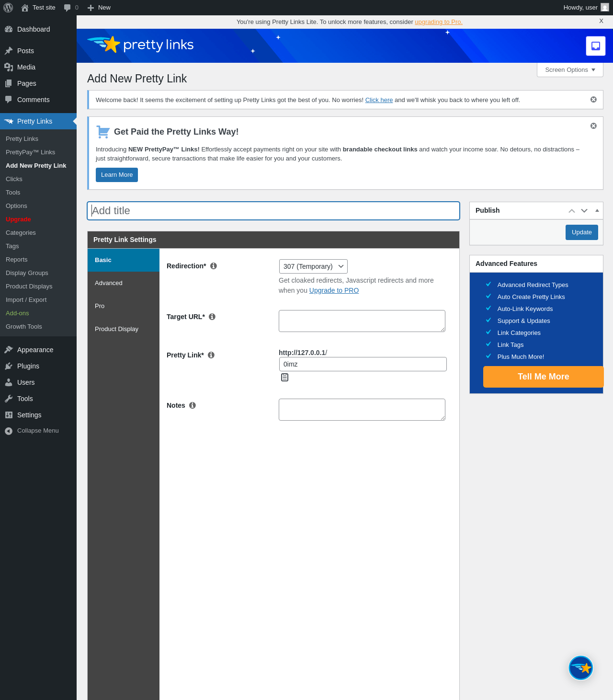Viewport: 613px width, 700px height.
Task: Focus the Target URL text area
Action: (362, 321)
